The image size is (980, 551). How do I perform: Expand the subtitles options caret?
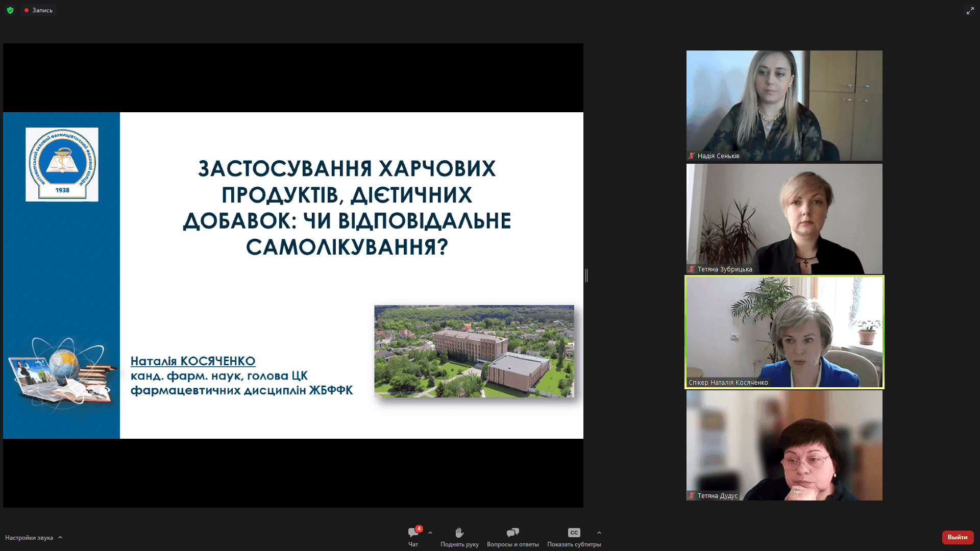(599, 533)
